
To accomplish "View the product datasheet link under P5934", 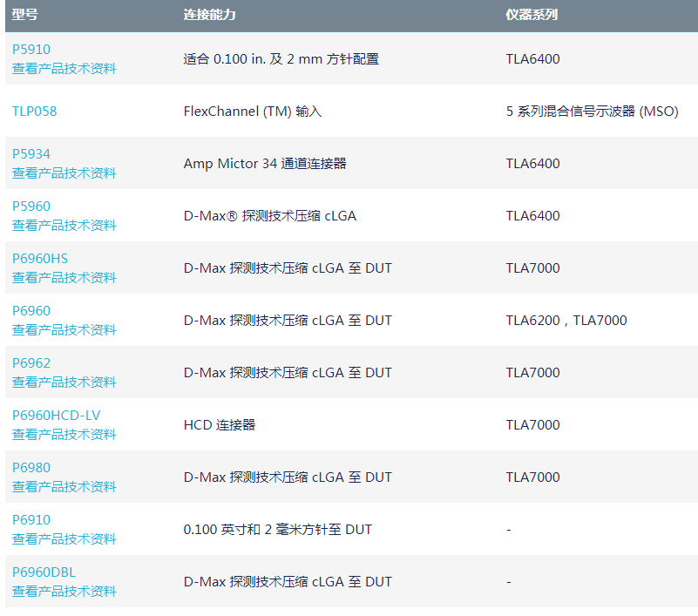I will [64, 173].
